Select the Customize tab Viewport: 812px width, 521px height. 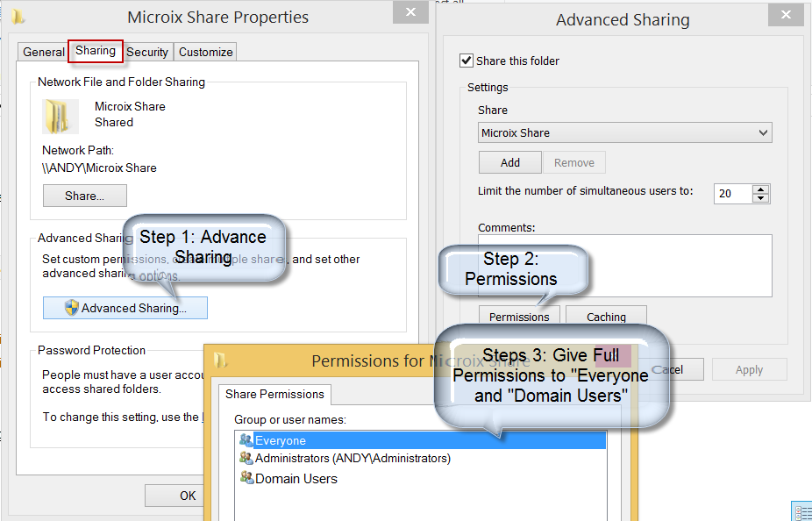click(x=206, y=52)
